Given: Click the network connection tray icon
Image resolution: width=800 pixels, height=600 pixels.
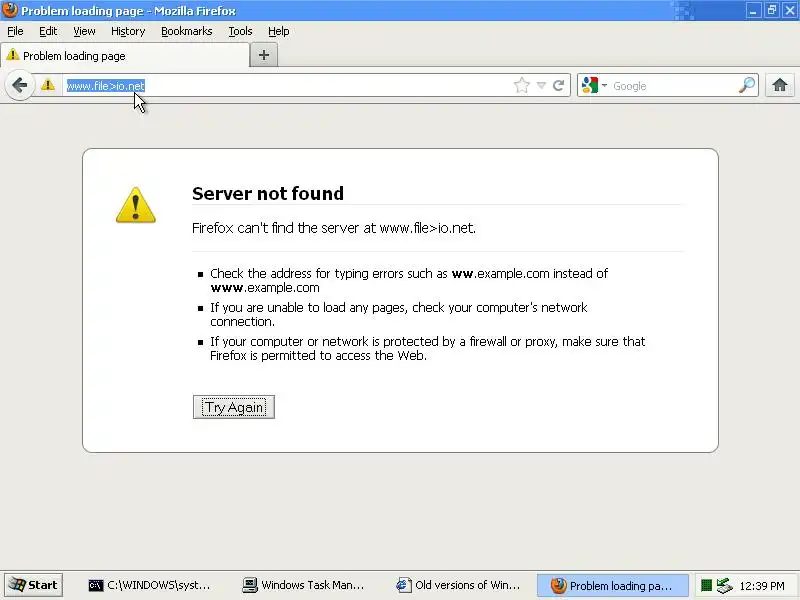Looking at the screenshot, I should click(x=724, y=585).
